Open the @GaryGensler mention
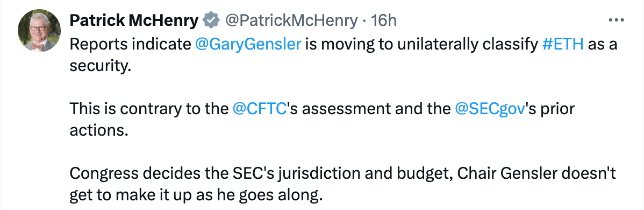The width and height of the screenshot is (644, 210). click(x=248, y=45)
